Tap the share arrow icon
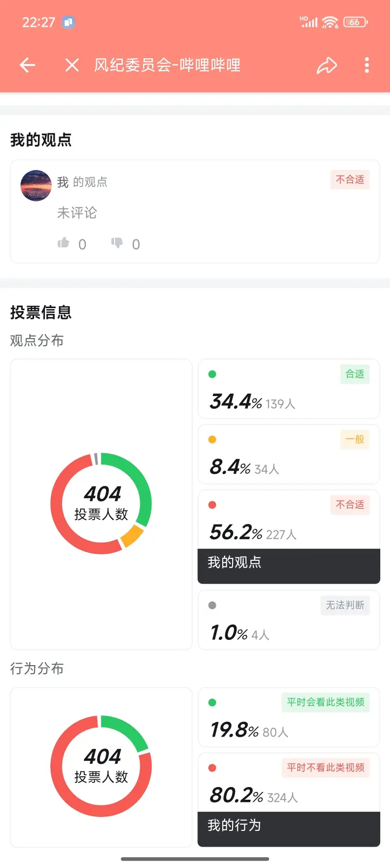The width and height of the screenshot is (390, 868). click(x=327, y=65)
